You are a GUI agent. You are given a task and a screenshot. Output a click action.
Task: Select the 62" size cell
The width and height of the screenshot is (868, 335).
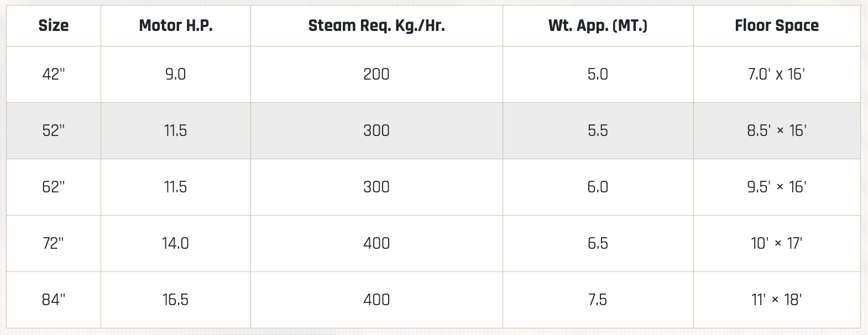coord(54,187)
